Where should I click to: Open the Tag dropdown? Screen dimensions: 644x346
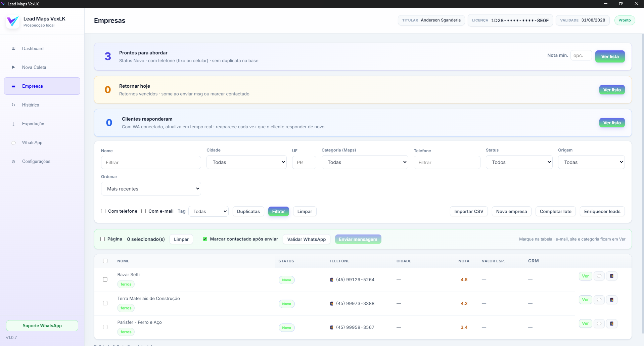[x=209, y=211]
